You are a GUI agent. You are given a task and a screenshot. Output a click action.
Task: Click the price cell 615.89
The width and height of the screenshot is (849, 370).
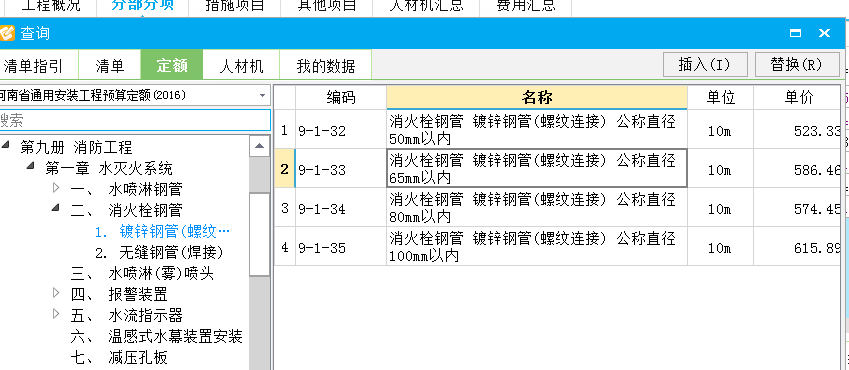(798, 247)
